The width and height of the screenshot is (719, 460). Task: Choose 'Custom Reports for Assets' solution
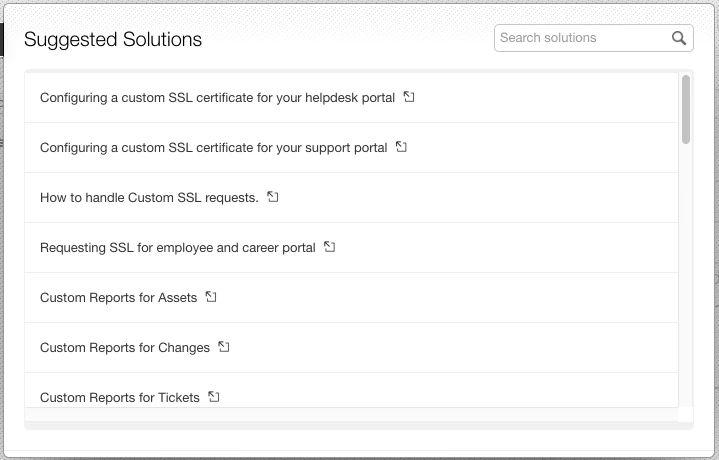coord(118,298)
